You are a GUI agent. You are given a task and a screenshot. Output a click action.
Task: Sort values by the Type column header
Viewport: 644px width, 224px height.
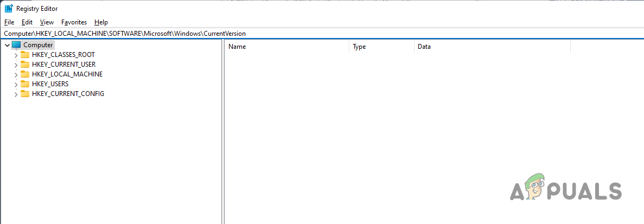coord(381,47)
